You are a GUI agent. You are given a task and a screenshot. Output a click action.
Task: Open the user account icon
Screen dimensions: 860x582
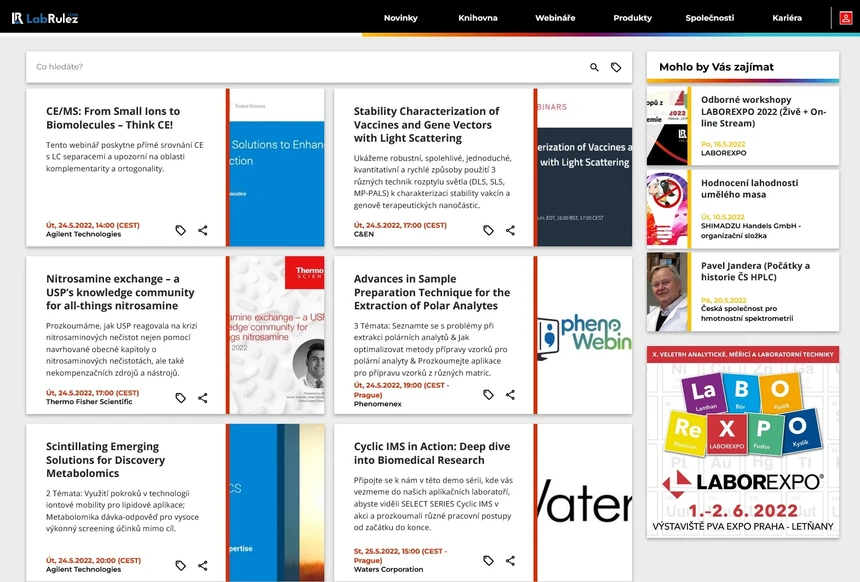[845, 18]
